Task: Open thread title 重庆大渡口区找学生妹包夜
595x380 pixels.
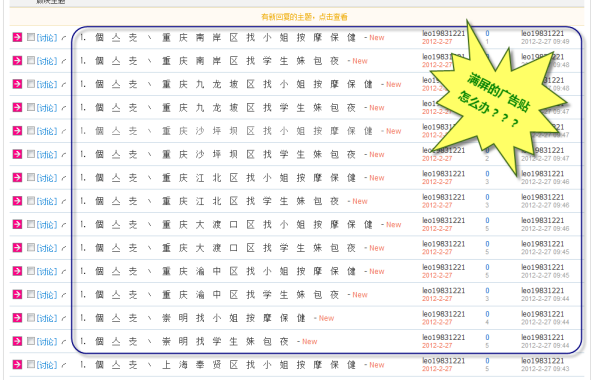Action: (x=218, y=248)
